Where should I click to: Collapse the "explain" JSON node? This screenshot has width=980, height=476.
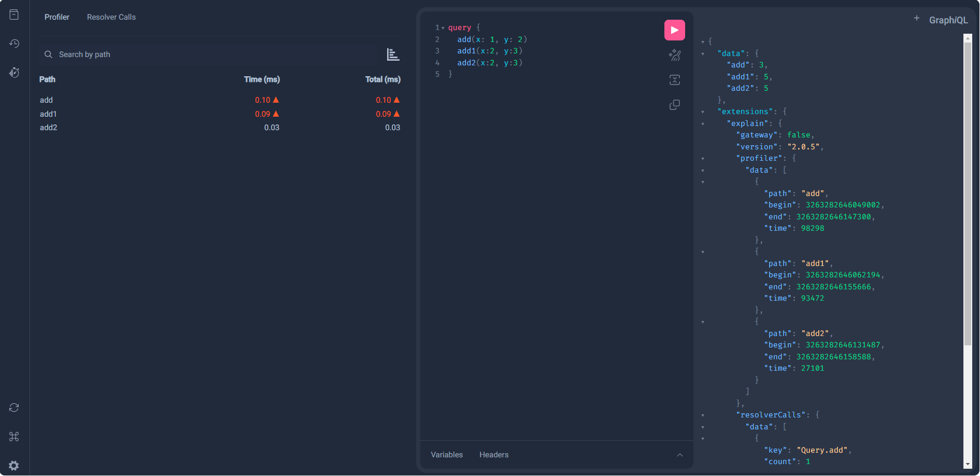pos(703,124)
